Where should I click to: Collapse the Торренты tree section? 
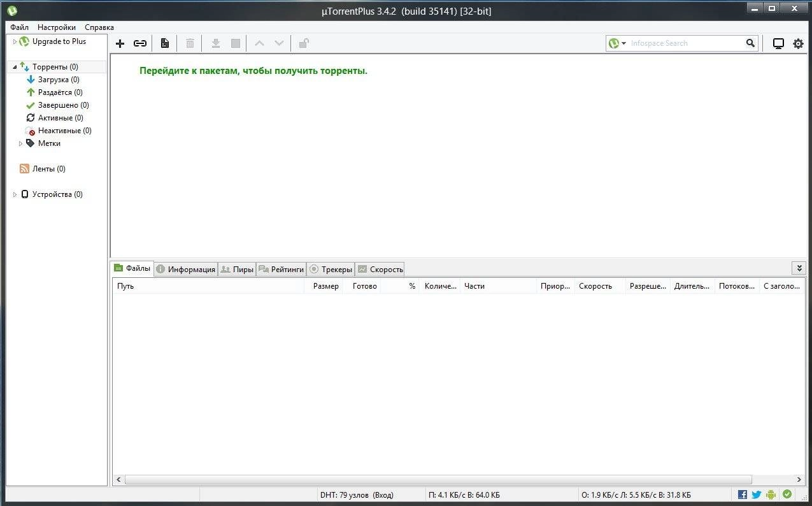tap(13, 66)
